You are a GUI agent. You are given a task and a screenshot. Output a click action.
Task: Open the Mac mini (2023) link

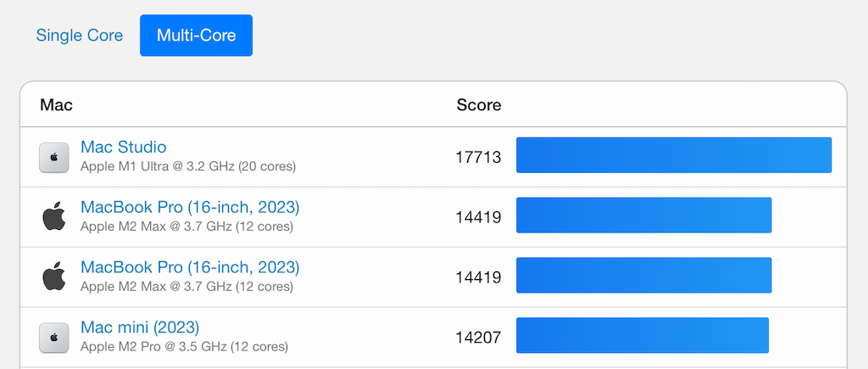[140, 327]
